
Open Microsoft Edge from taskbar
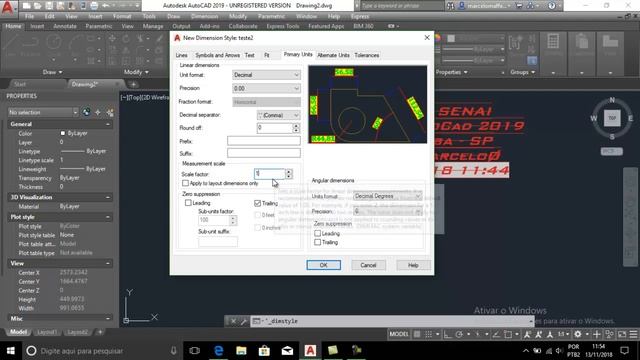[218, 351]
